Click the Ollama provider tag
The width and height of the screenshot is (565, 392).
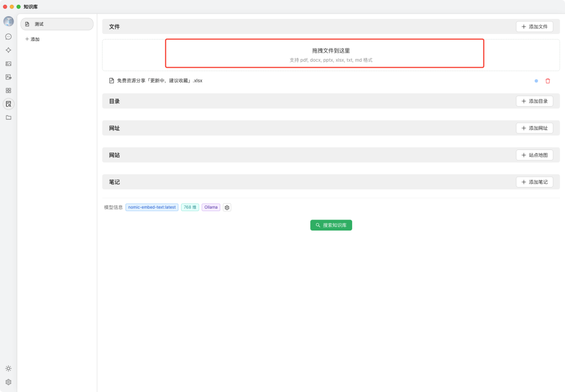(x=211, y=207)
